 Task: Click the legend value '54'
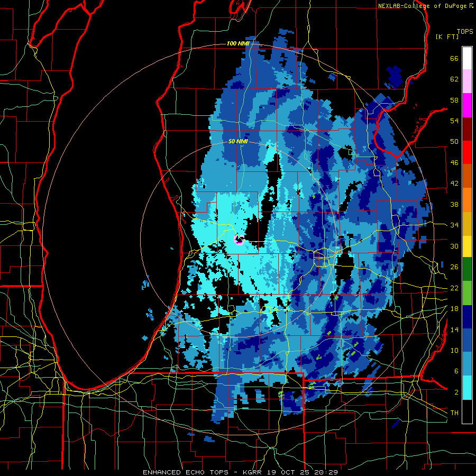454,121
